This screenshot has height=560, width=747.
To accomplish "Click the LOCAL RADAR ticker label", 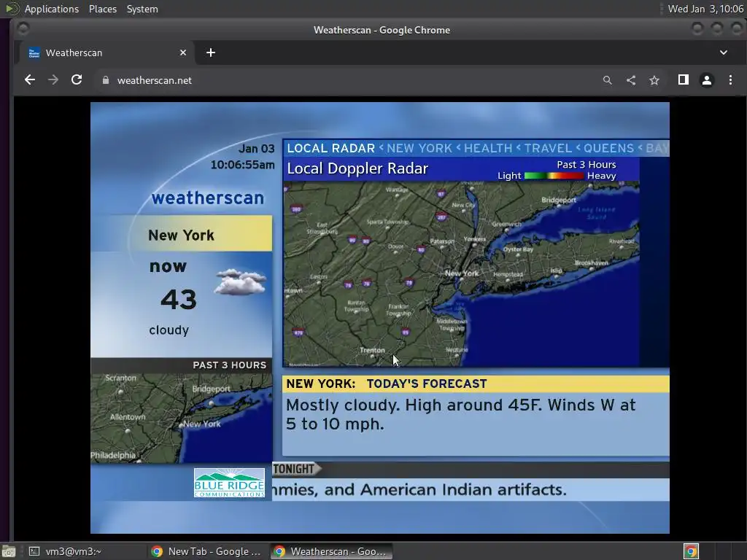I will tap(330, 148).
